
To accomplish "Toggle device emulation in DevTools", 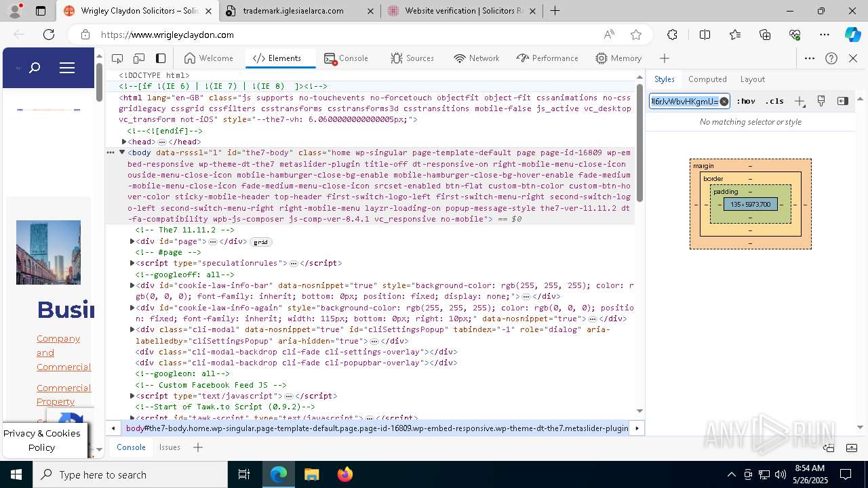I will click(139, 58).
